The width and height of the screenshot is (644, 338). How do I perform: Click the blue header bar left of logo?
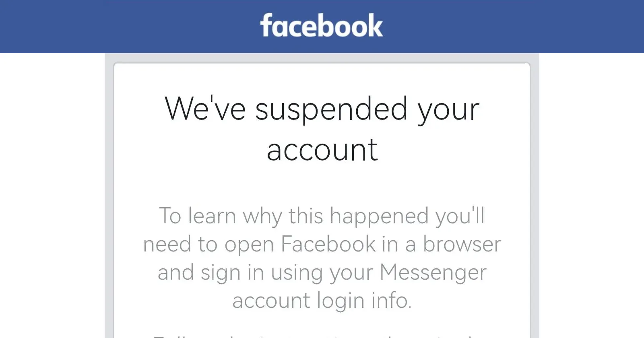[x=129, y=26]
